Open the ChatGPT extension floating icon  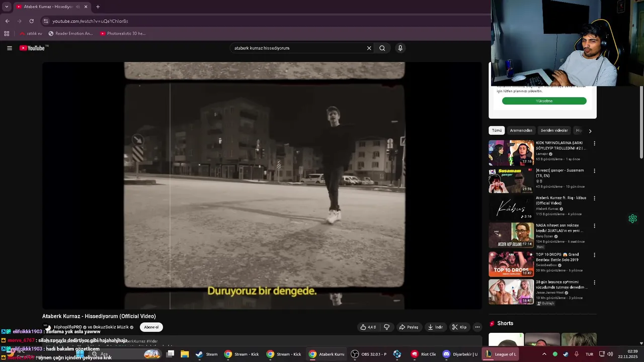tap(632, 219)
